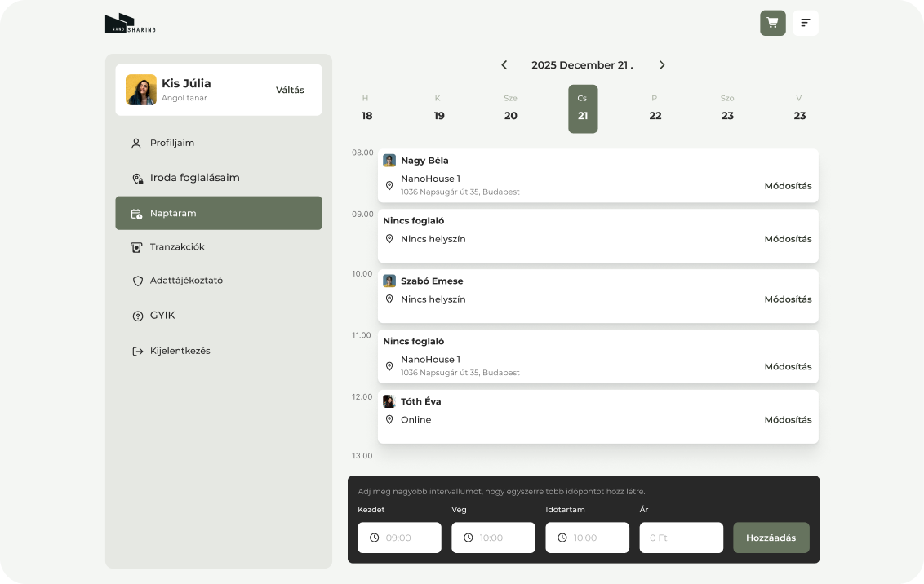
Task: Click the Kijelentkezés logout icon
Action: click(x=138, y=352)
